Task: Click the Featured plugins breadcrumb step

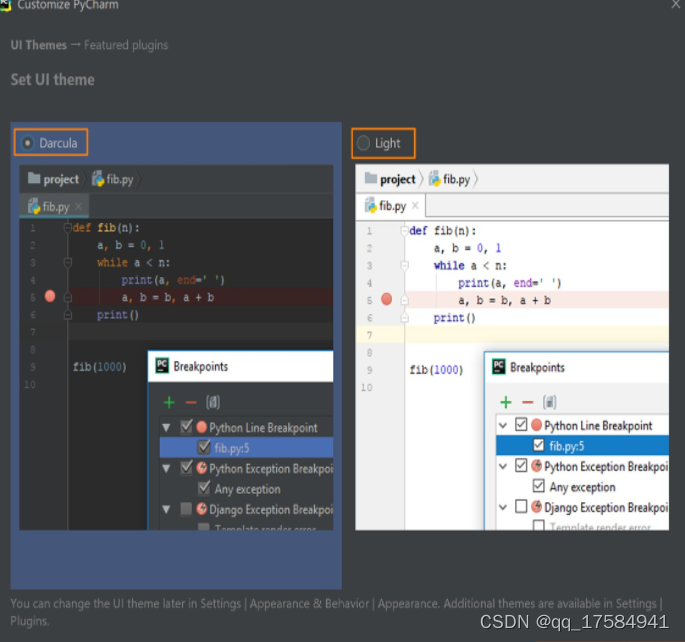Action: [x=126, y=45]
